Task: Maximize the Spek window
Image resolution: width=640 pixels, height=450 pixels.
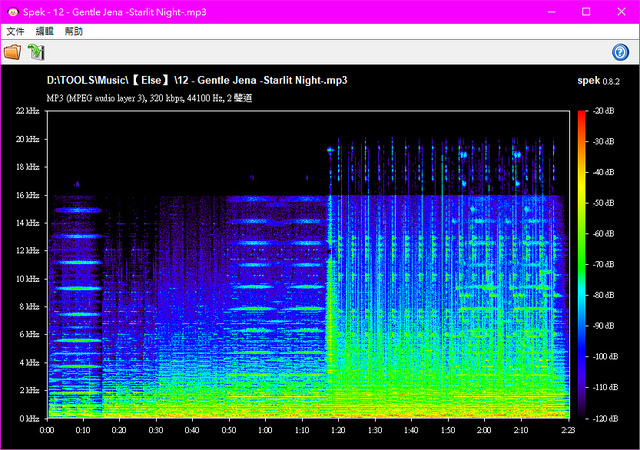Action: pos(586,11)
